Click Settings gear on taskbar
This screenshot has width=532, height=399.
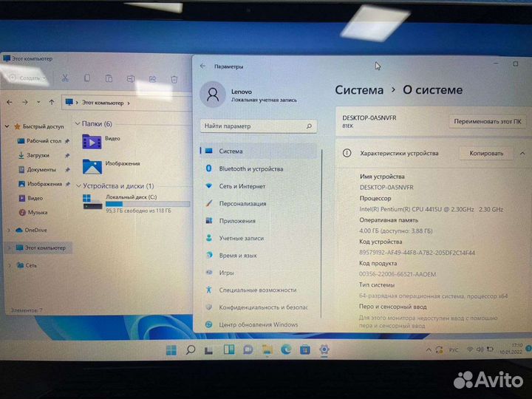click(x=324, y=349)
